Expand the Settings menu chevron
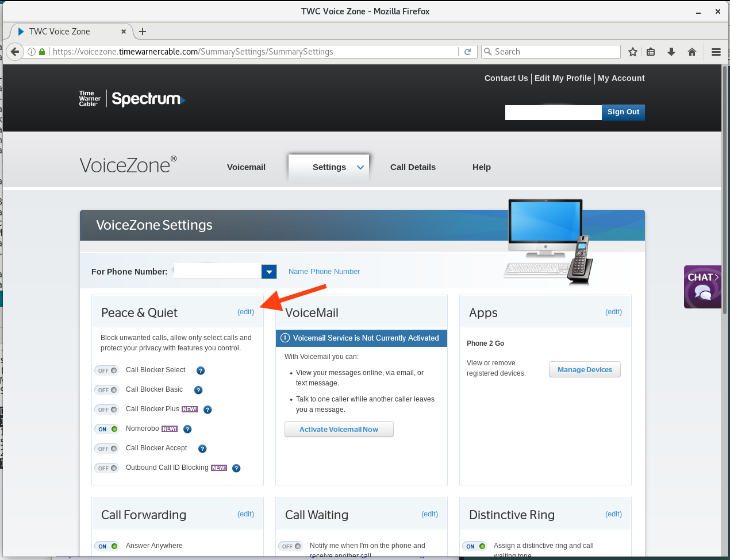The width and height of the screenshot is (730, 560). tap(360, 168)
